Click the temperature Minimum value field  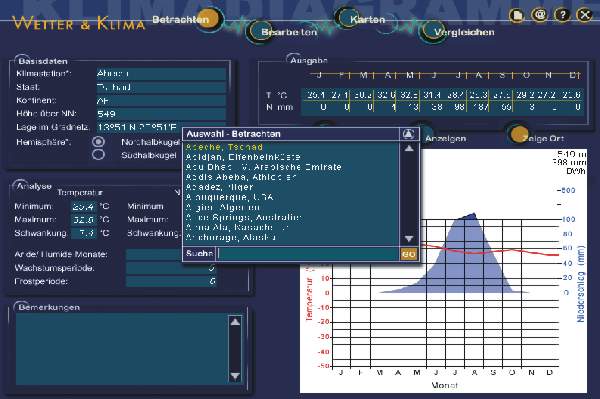pyautogui.click(x=84, y=207)
